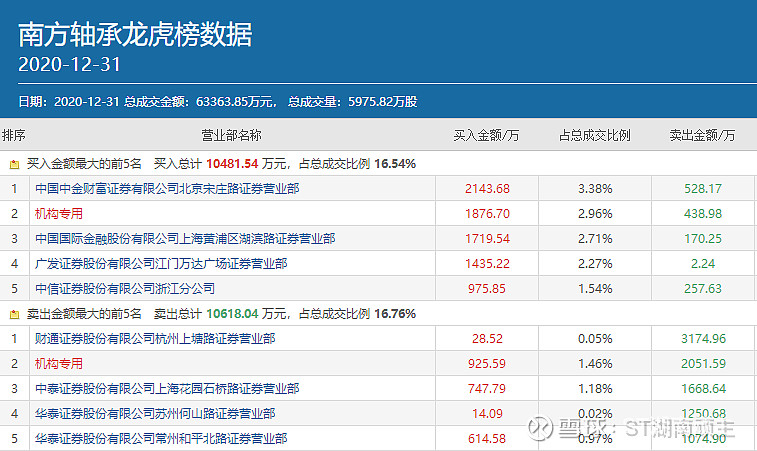Viewport: 757px width, 451px height.
Task: Click ratio cell 1.18%
Action: pyautogui.click(x=595, y=389)
